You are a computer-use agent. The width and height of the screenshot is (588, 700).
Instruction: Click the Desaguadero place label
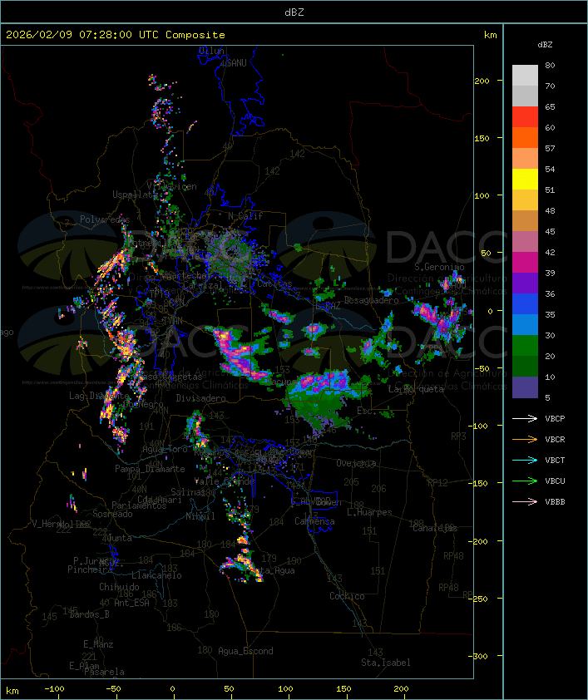(x=371, y=300)
